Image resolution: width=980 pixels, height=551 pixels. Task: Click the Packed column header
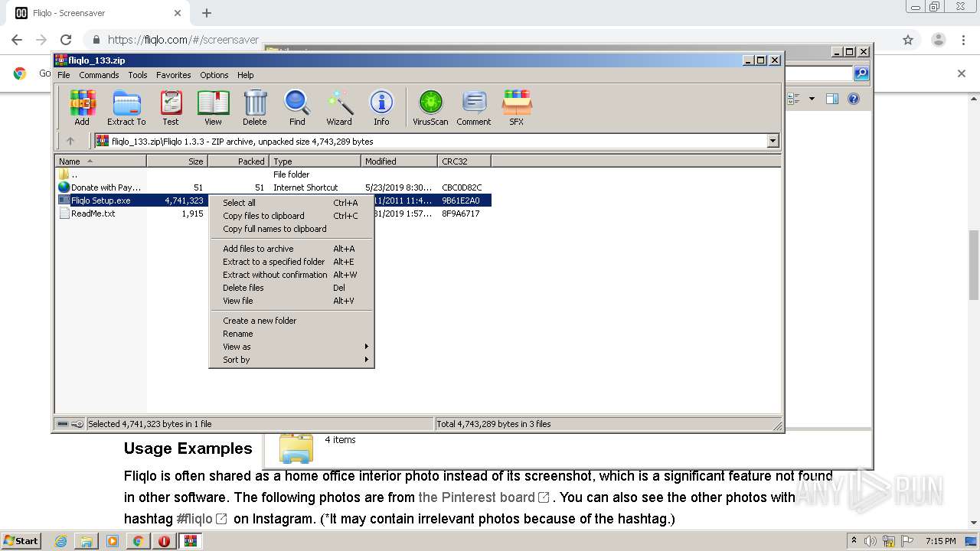[x=238, y=161]
